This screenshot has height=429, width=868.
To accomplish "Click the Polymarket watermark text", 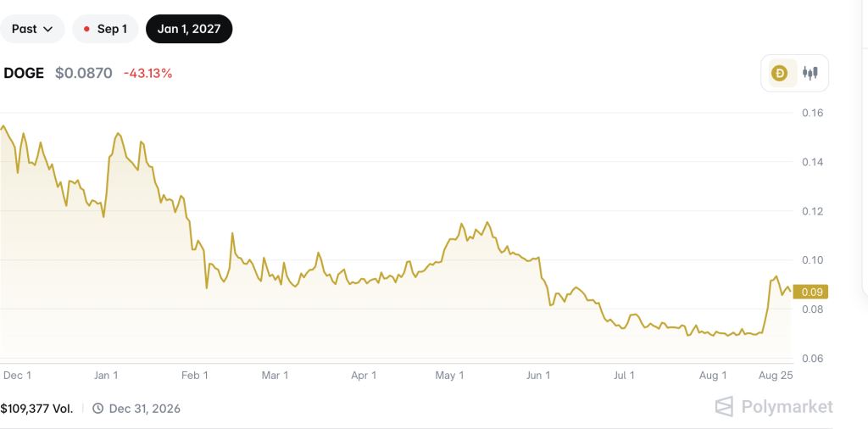I will tap(787, 407).
